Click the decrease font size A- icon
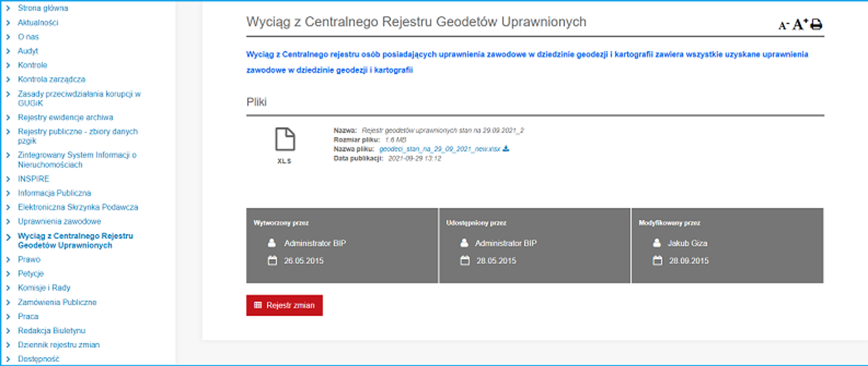The width and height of the screenshot is (868, 366). (783, 25)
